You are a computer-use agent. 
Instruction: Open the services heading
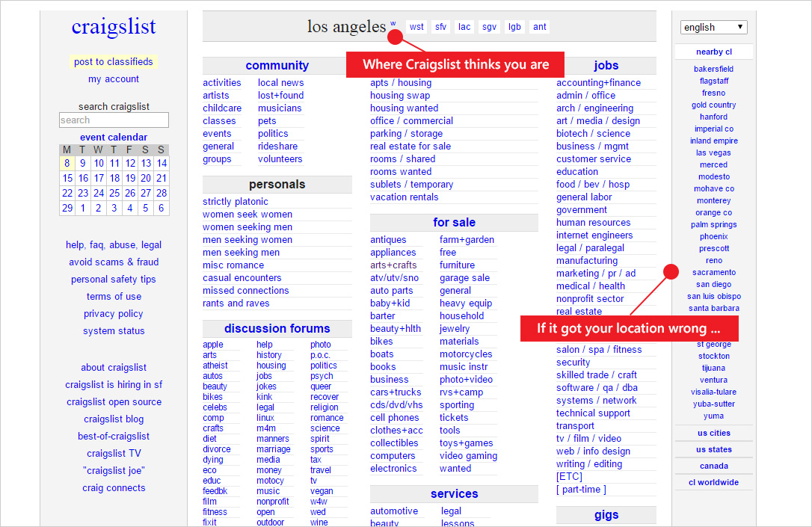(454, 493)
